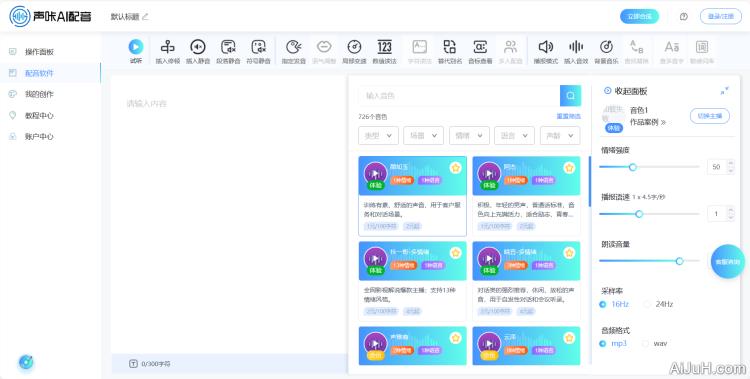This screenshot has height=379, width=750.
Task: Select the 16Hz sample rate option
Action: point(615,304)
